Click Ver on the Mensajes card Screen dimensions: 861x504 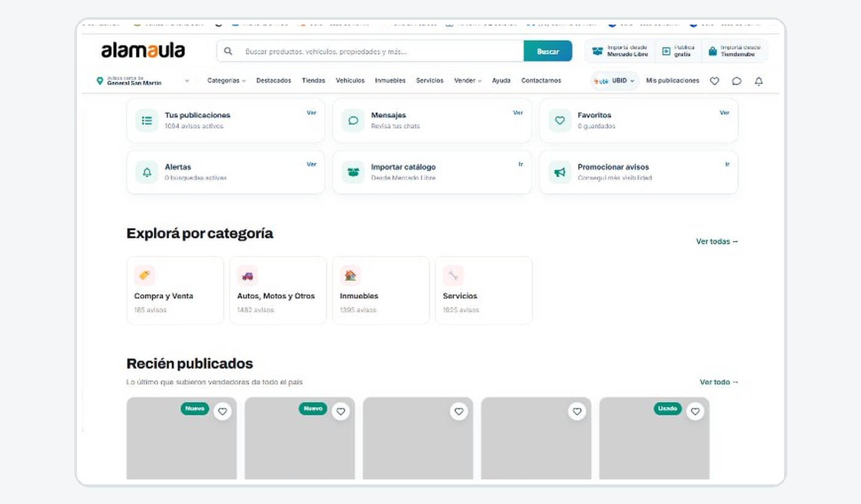tap(518, 113)
